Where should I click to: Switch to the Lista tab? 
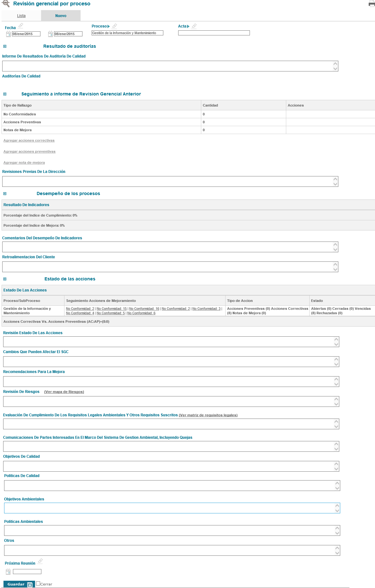click(x=21, y=16)
